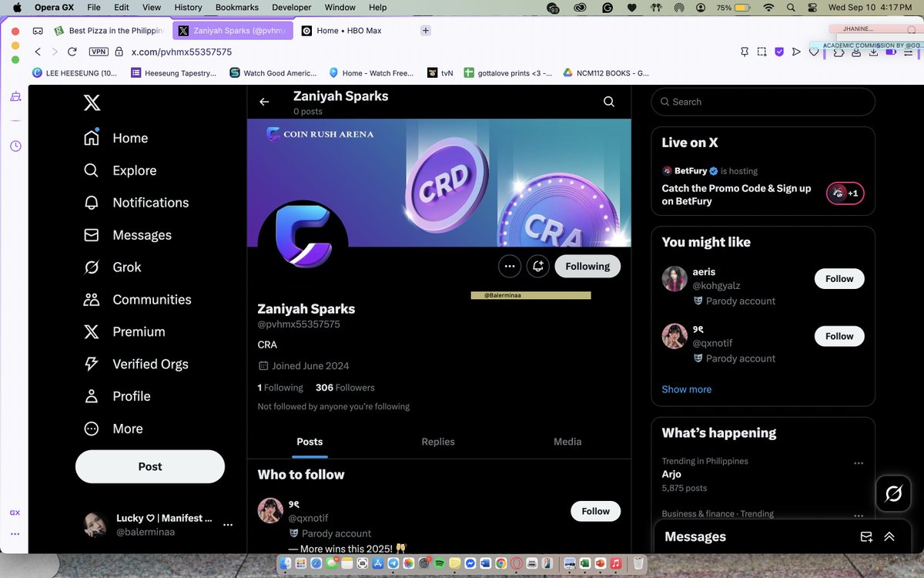This screenshot has width=924, height=578.
Task: Open the Arjo trending topic
Action: [671, 475]
